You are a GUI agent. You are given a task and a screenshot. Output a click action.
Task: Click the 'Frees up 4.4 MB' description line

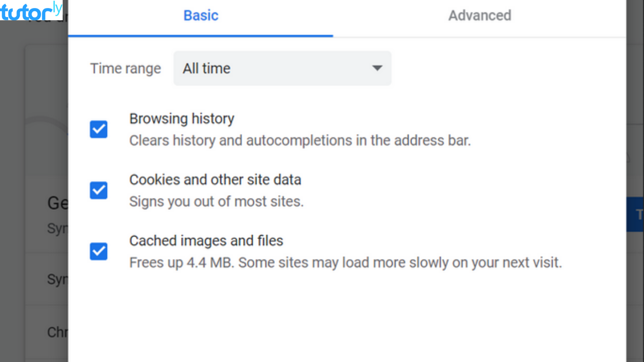point(346,263)
